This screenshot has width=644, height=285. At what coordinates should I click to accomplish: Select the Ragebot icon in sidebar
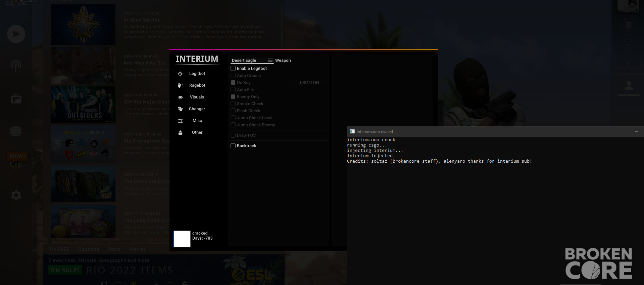tap(180, 85)
